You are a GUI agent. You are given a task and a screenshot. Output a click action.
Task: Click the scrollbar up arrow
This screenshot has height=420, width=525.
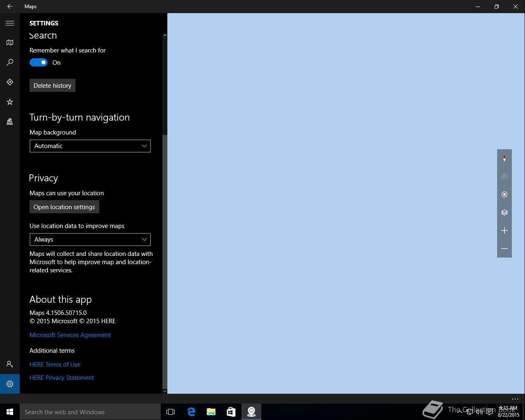[165, 35]
